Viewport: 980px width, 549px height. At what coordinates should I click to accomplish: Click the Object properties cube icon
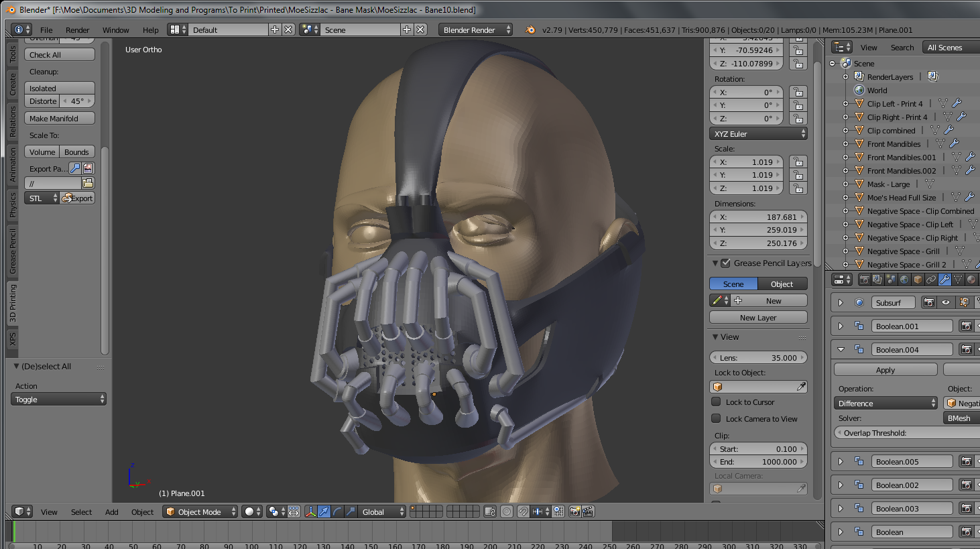(918, 280)
